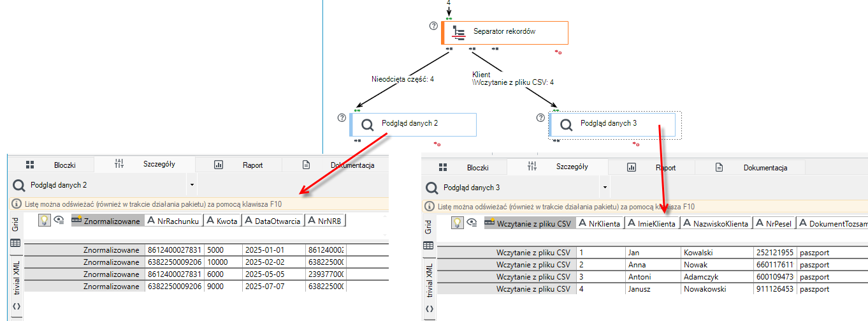Click the surname cell Kowalski
Viewport: 868px width, 321px height.
tap(716, 253)
